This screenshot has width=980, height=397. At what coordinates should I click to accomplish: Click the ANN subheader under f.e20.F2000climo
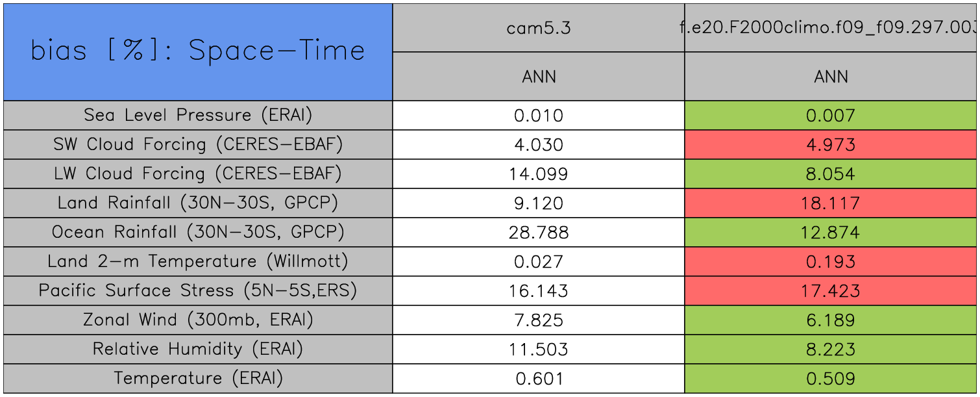point(831,77)
